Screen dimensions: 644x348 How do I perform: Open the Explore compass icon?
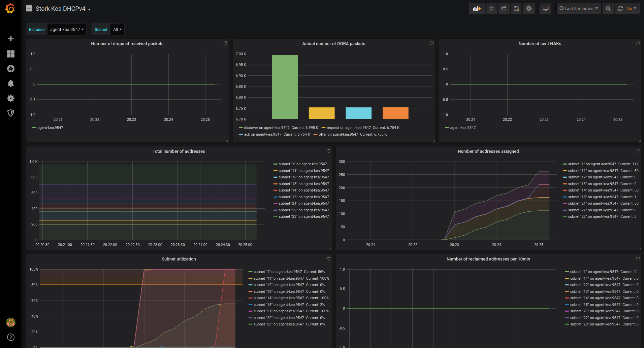pos(11,69)
